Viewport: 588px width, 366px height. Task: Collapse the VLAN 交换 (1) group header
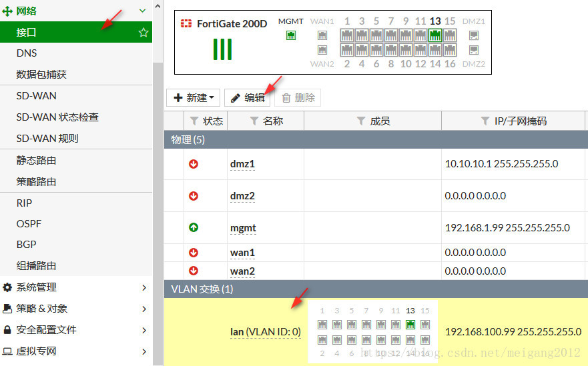pos(376,289)
